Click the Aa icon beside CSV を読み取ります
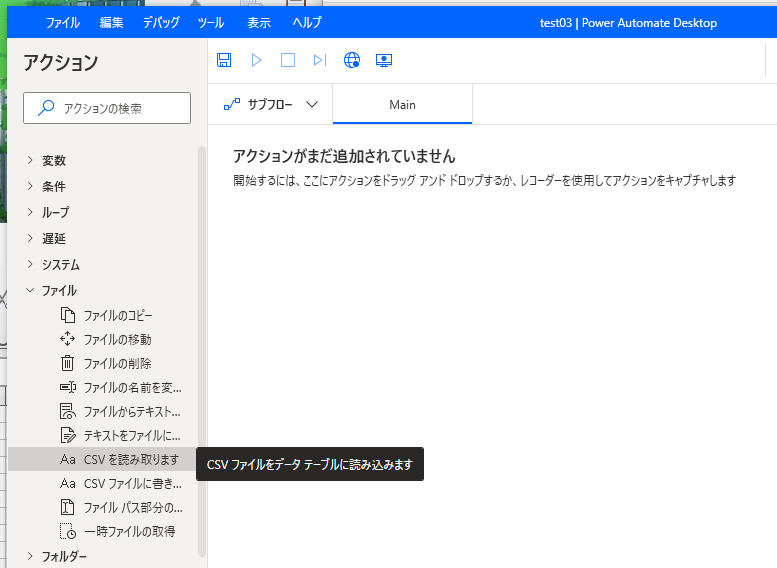 coord(67,460)
